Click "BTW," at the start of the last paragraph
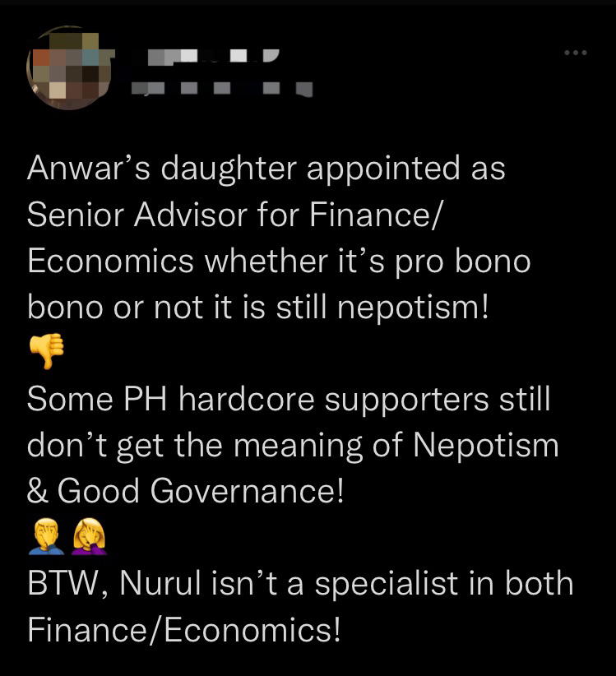This screenshot has height=676, width=616. coord(68,584)
